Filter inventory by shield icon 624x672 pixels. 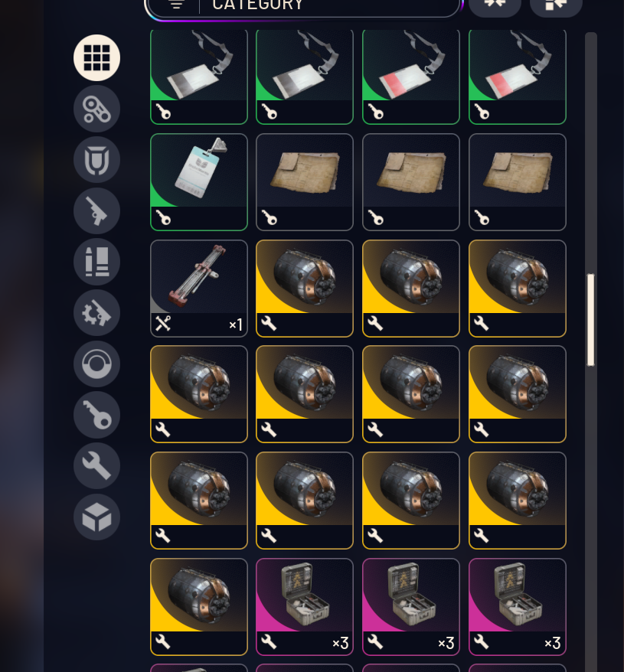(x=96, y=160)
